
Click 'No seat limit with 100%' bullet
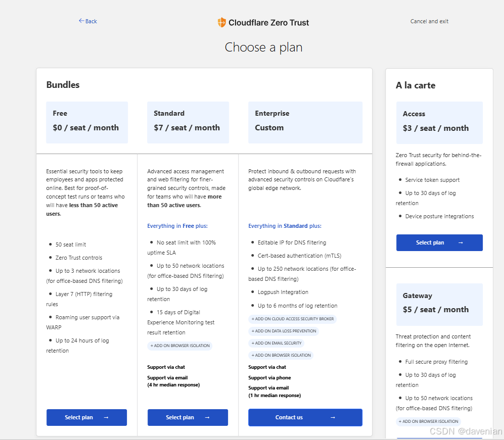click(186, 242)
